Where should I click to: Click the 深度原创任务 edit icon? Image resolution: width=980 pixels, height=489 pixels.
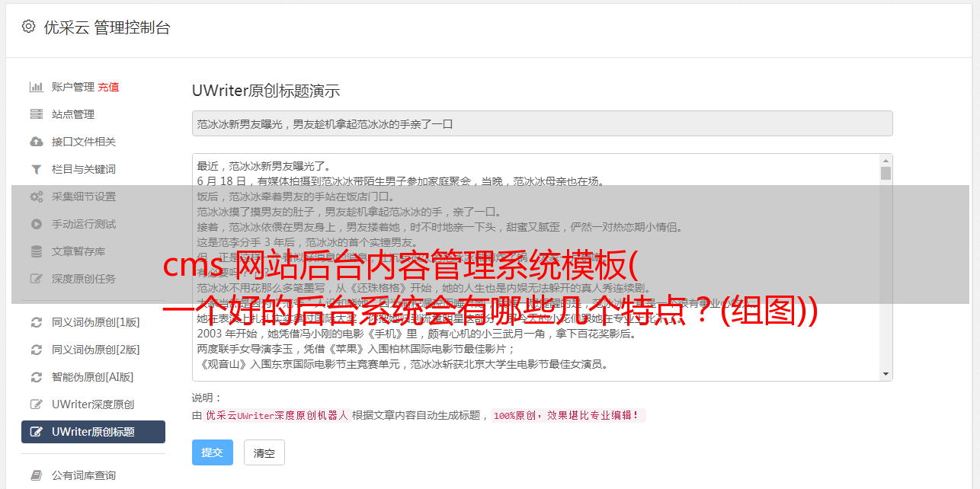(x=36, y=279)
